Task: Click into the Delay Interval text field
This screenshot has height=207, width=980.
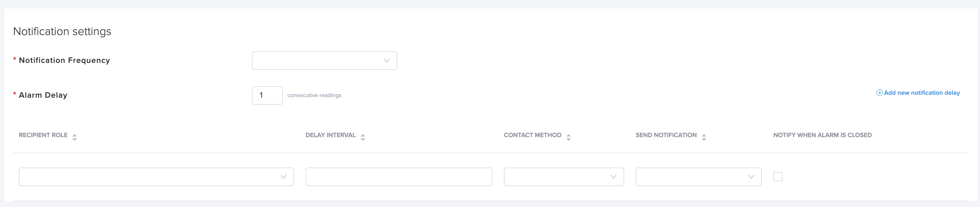Action: click(x=399, y=177)
